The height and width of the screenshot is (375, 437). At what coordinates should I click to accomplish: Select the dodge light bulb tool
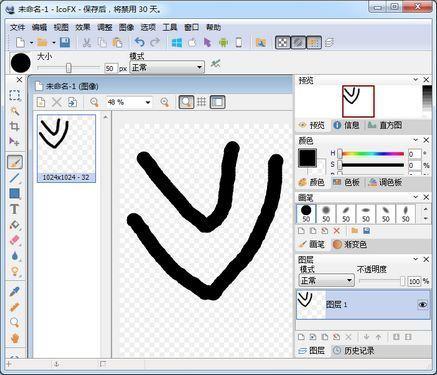coord(15,271)
